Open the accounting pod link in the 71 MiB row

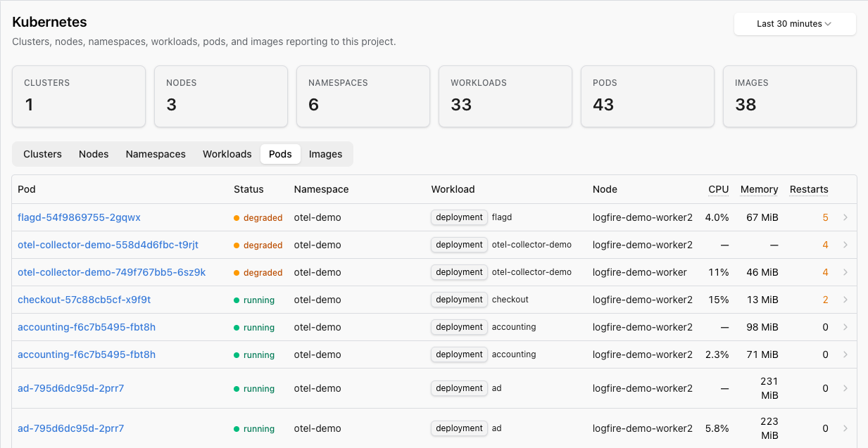87,354
